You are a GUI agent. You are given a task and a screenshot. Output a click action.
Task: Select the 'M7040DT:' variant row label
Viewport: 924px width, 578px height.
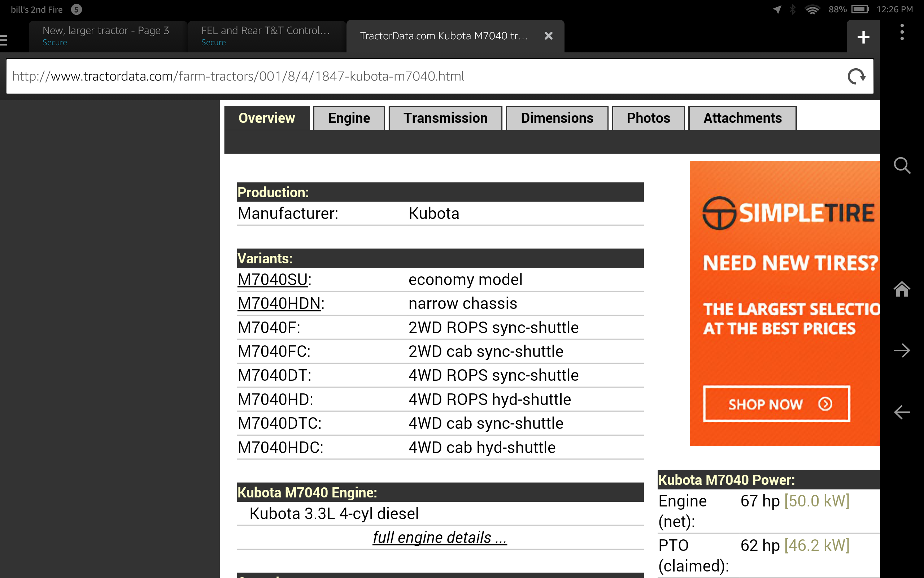275,375
